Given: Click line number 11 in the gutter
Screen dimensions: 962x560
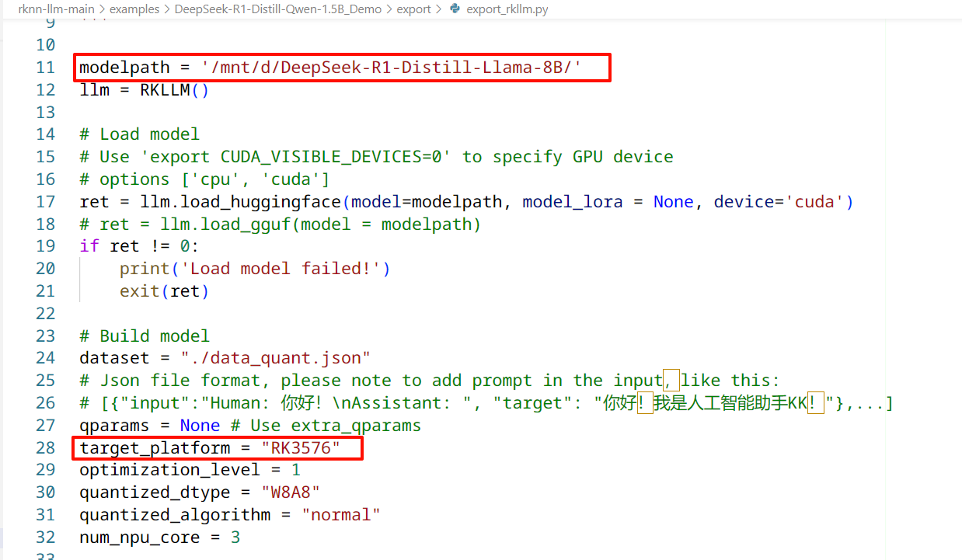Looking at the screenshot, I should [x=46, y=68].
